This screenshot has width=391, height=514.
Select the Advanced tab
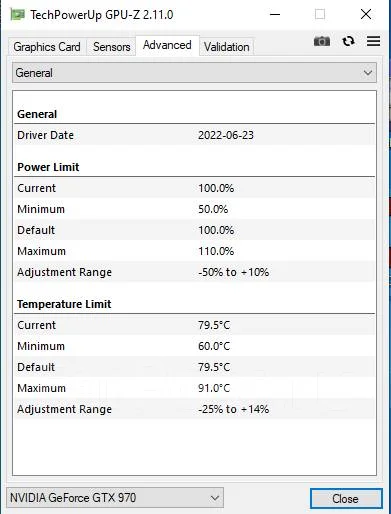[167, 45]
